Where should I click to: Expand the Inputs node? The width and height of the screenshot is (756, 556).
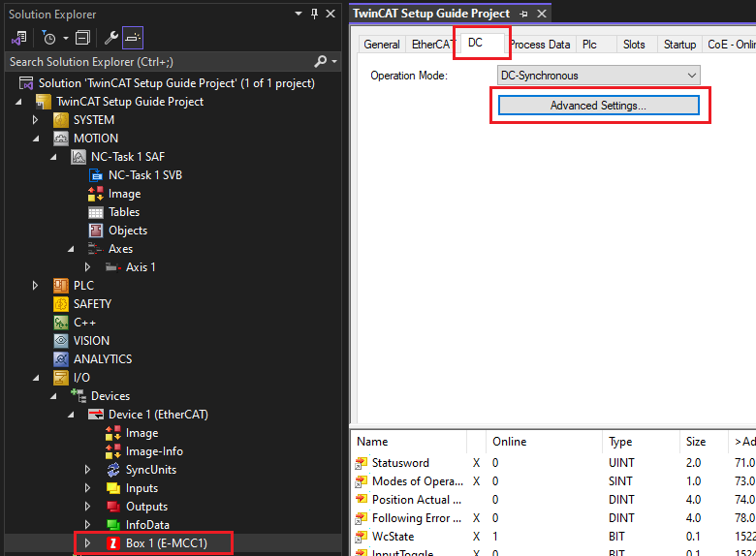coord(87,487)
